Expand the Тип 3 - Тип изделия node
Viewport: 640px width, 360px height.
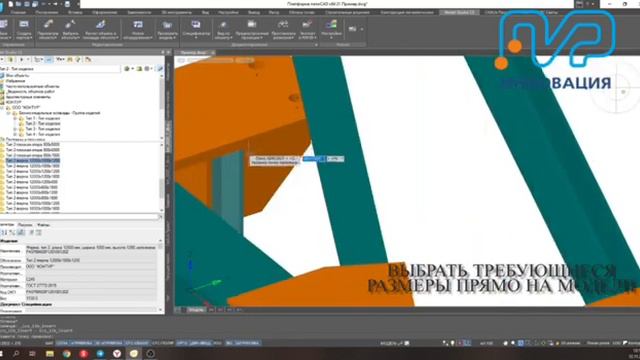[15, 129]
